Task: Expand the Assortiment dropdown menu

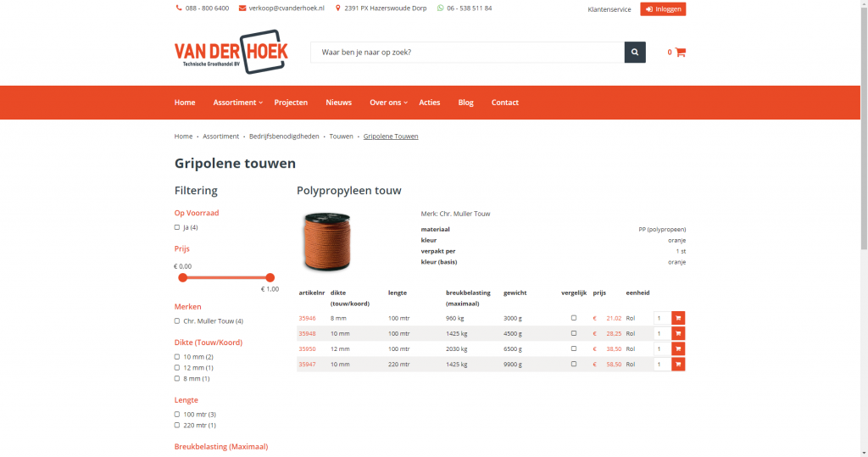Action: coord(237,103)
